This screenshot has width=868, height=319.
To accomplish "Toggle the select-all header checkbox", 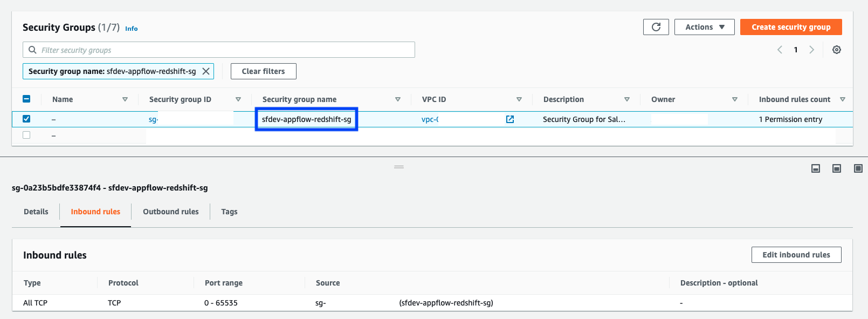I will tap(26, 99).
